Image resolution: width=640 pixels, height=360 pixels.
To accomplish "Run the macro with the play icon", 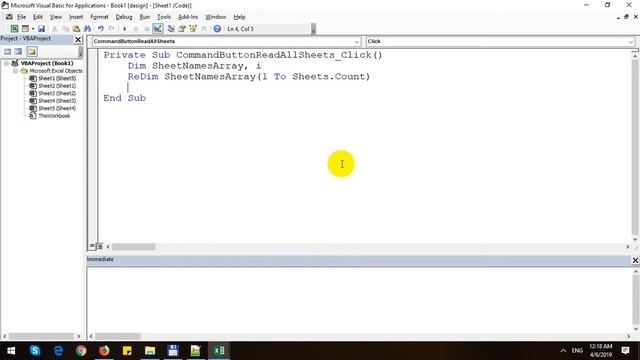I will [124, 29].
